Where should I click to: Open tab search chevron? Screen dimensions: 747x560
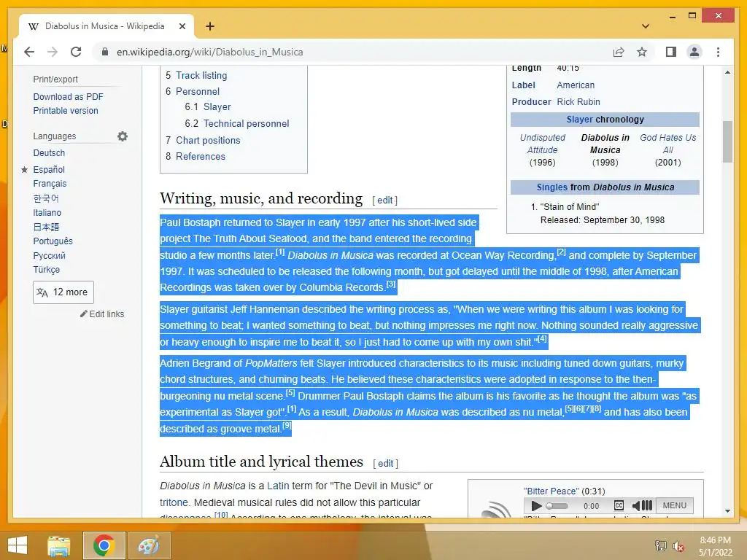(646, 26)
